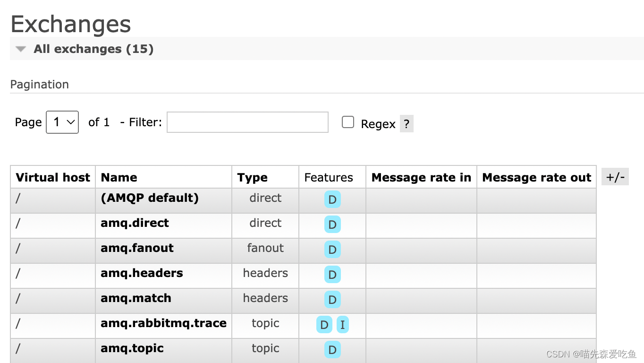
Task: Click direct type in amq.direct row
Action: [x=265, y=223]
